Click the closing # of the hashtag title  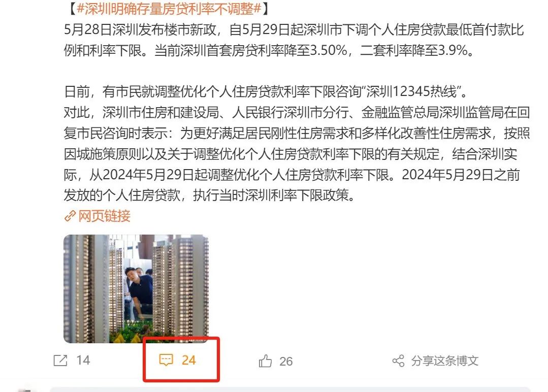click(257, 9)
